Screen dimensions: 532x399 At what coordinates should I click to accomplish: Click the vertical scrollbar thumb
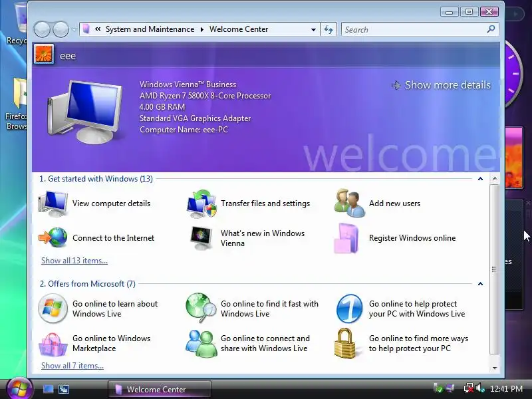tap(495, 269)
